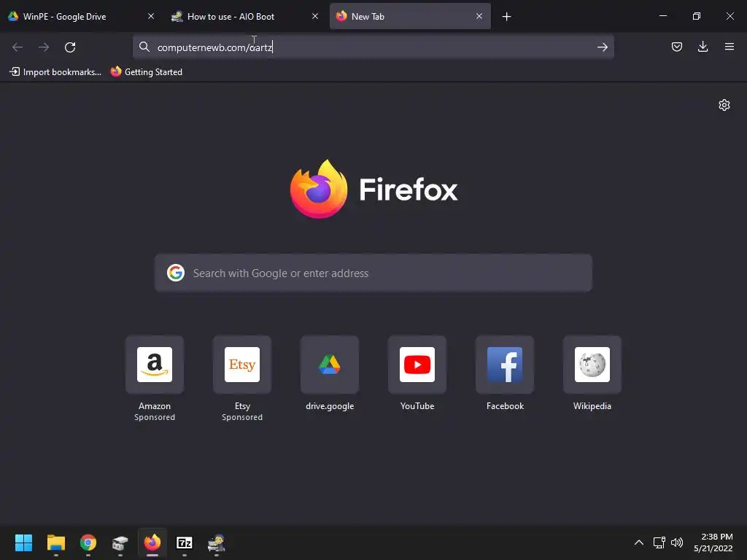Open the AIO Boot taskbar icon
The image size is (747, 560).
[x=217, y=542]
